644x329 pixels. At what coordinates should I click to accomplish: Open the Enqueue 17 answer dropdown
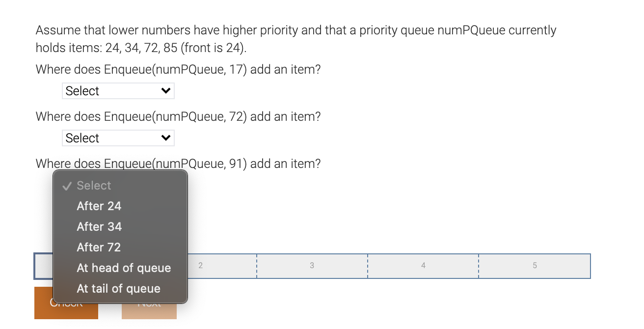coord(118,90)
